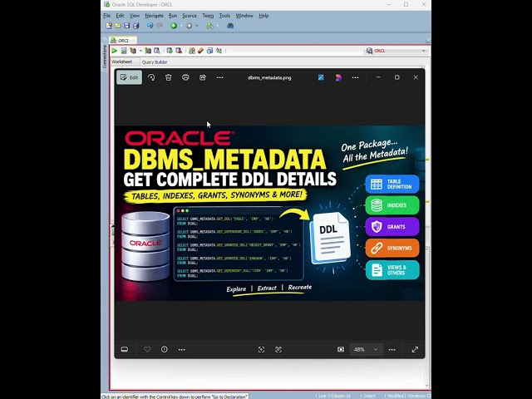Open the Tools menu
Viewport: 532px width, 399px height.
pos(224,16)
